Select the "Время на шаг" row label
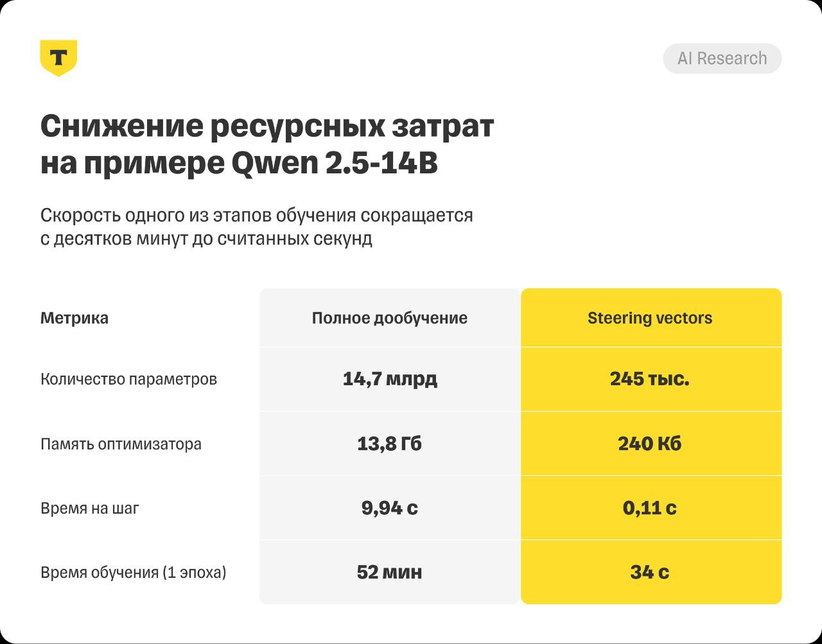Image resolution: width=822 pixels, height=644 pixels. click(x=90, y=508)
